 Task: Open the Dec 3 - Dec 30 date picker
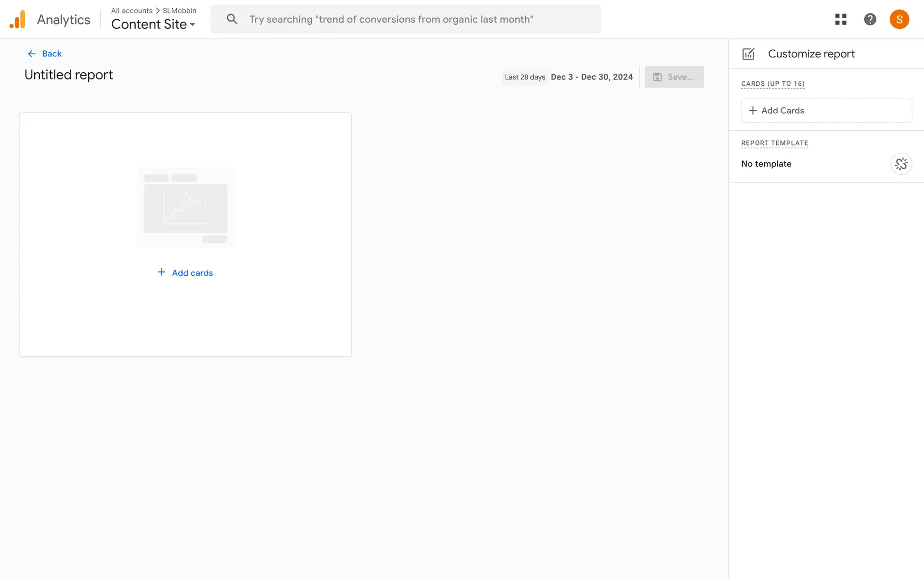click(x=591, y=77)
